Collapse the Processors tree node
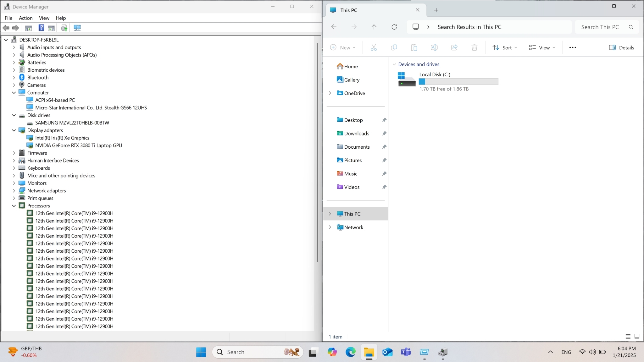The width and height of the screenshot is (644, 362). coord(14,206)
